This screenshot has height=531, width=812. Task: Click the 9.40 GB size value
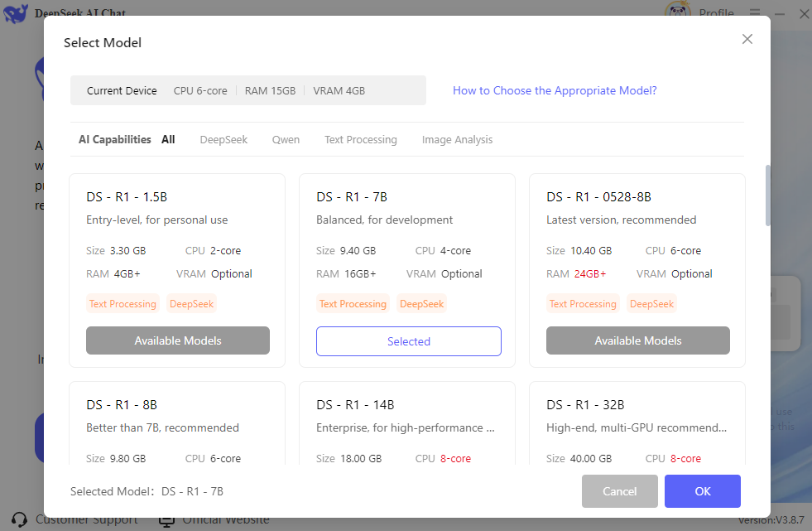pyautogui.click(x=358, y=251)
